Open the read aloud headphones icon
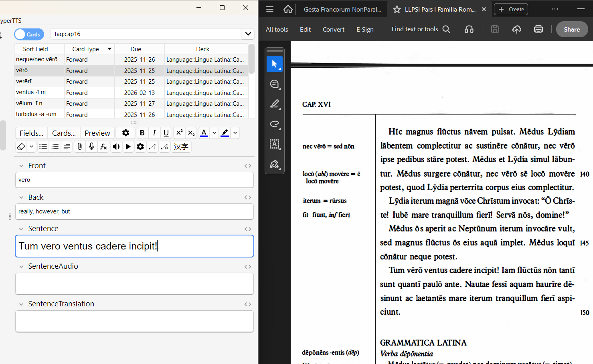This screenshot has height=364, width=593. [469, 29]
